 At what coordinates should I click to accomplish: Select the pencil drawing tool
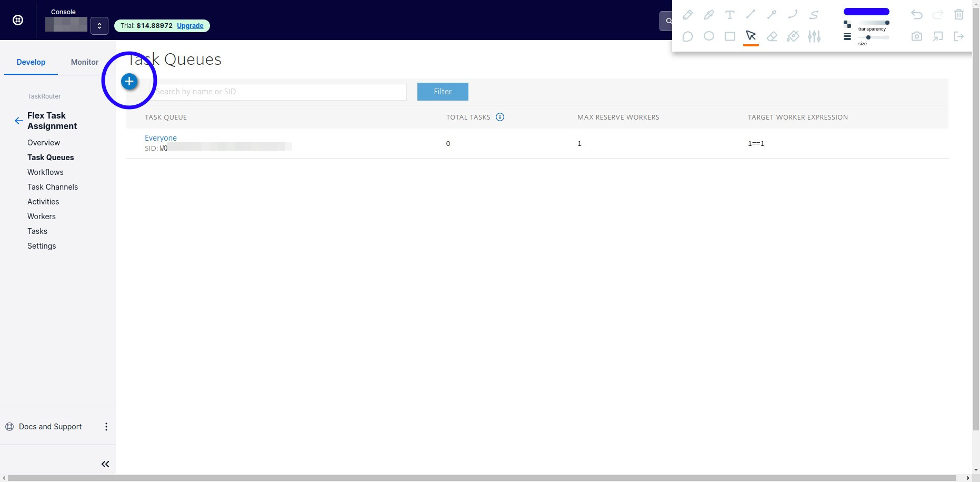click(687, 15)
